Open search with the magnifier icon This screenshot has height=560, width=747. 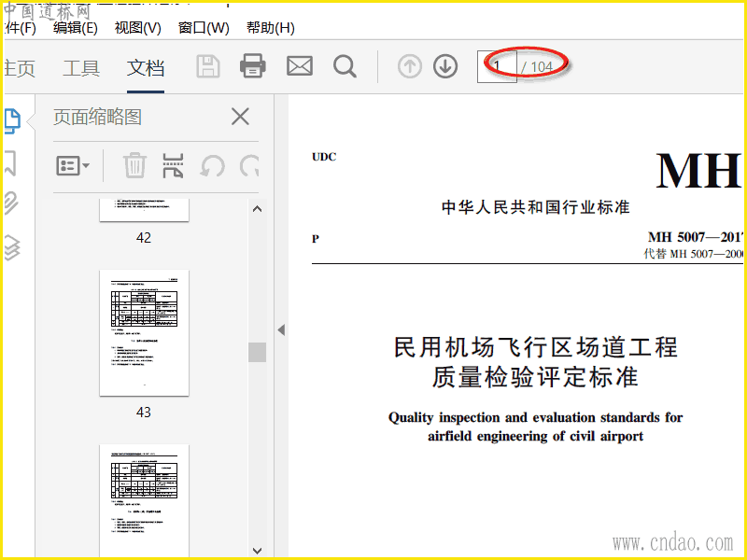click(345, 66)
